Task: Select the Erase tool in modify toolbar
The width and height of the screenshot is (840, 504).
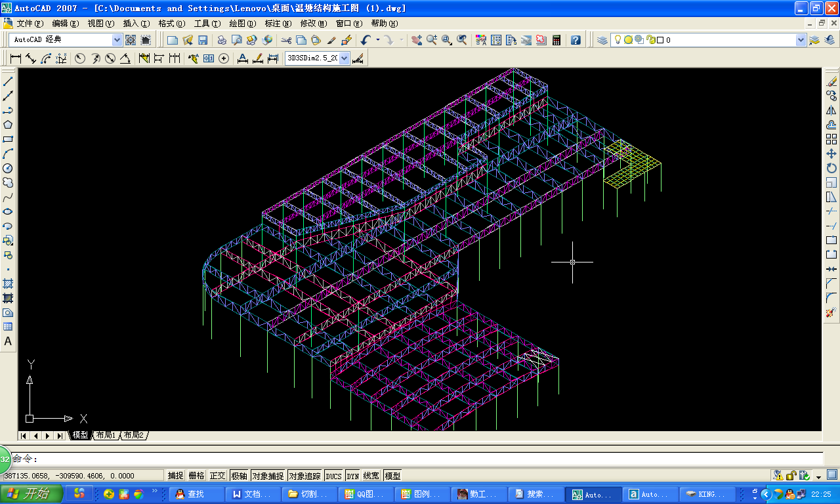Action: (x=831, y=81)
